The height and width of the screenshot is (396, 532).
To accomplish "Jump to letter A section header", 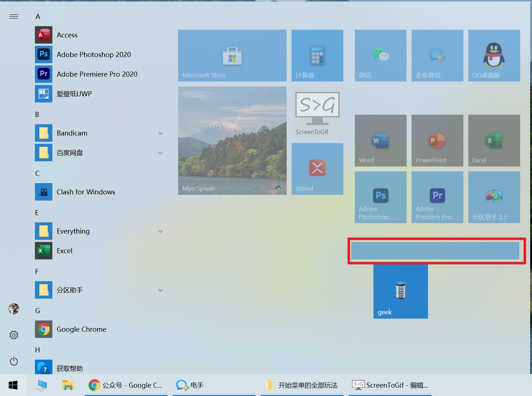I will click(x=38, y=16).
